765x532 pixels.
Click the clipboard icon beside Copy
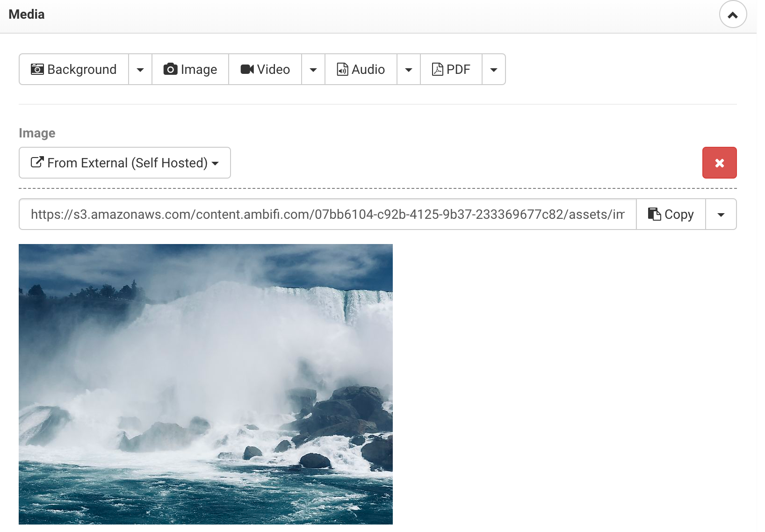point(654,214)
